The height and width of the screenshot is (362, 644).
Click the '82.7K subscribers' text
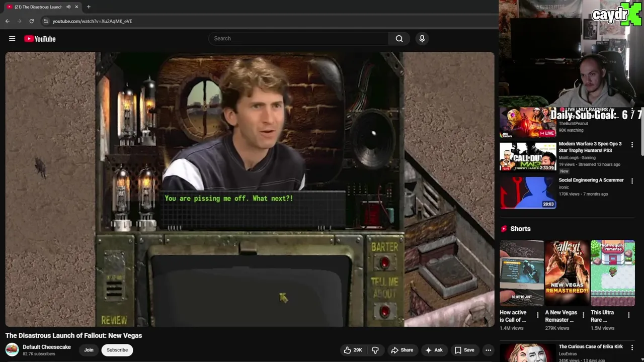coord(39,354)
